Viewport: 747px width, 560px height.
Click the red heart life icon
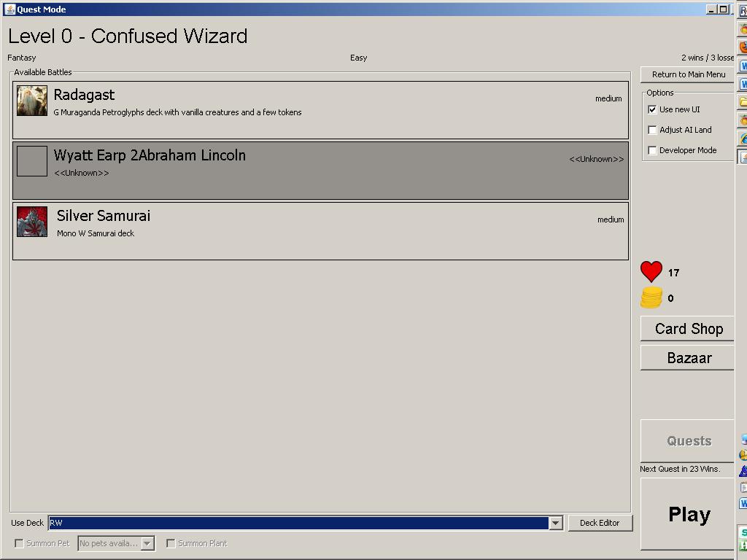[x=651, y=272]
